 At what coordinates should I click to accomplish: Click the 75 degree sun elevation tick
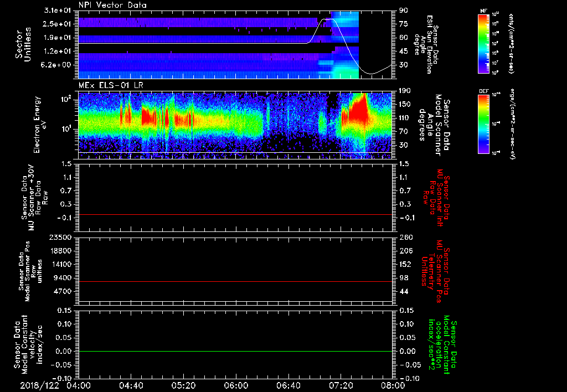tap(404, 24)
